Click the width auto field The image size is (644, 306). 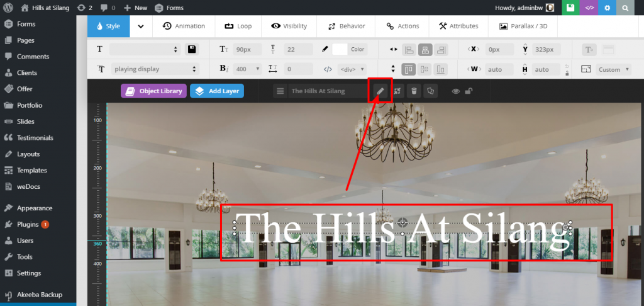[x=499, y=69]
